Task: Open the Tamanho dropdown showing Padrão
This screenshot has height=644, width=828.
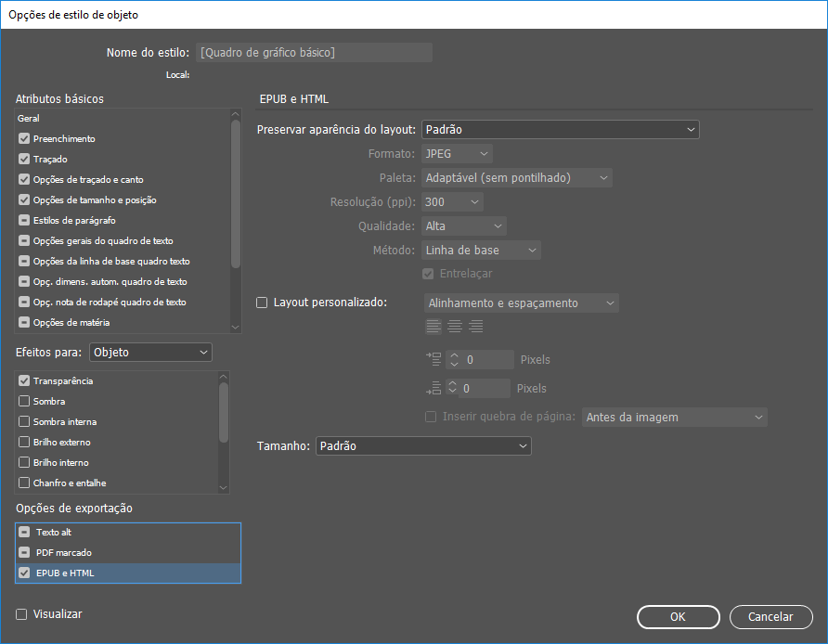Action: (423, 445)
